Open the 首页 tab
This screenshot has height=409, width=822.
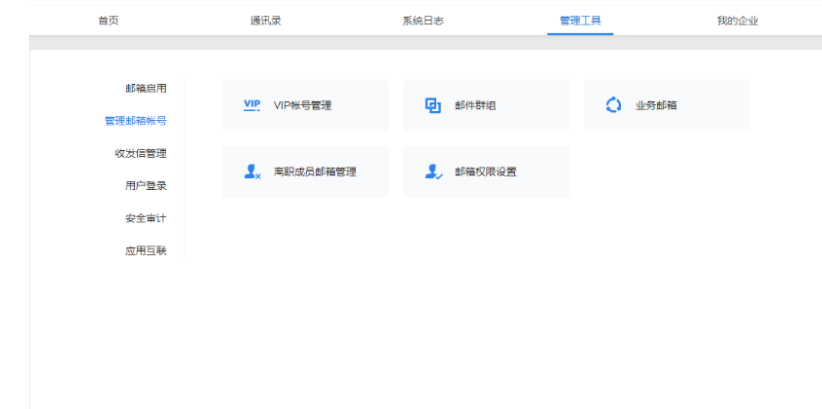108,21
